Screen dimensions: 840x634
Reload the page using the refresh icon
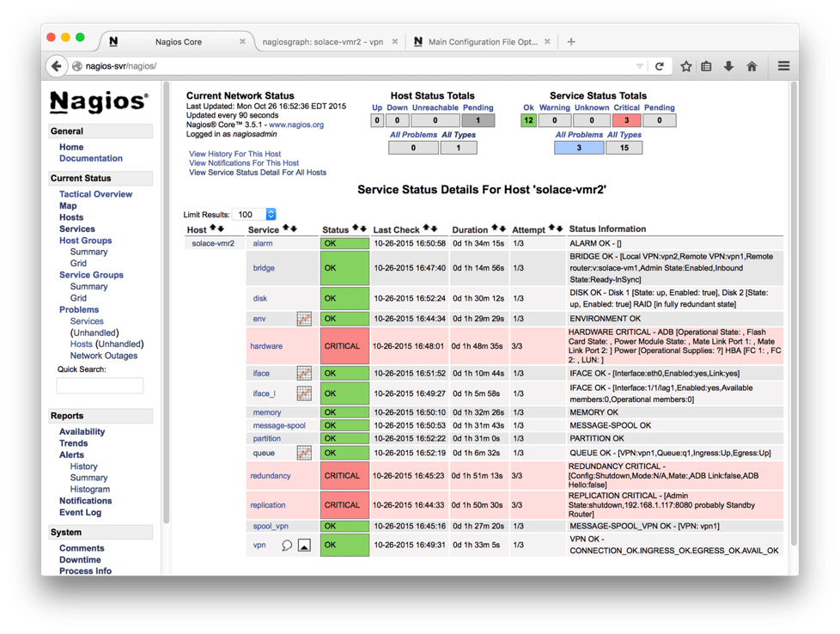pos(660,65)
